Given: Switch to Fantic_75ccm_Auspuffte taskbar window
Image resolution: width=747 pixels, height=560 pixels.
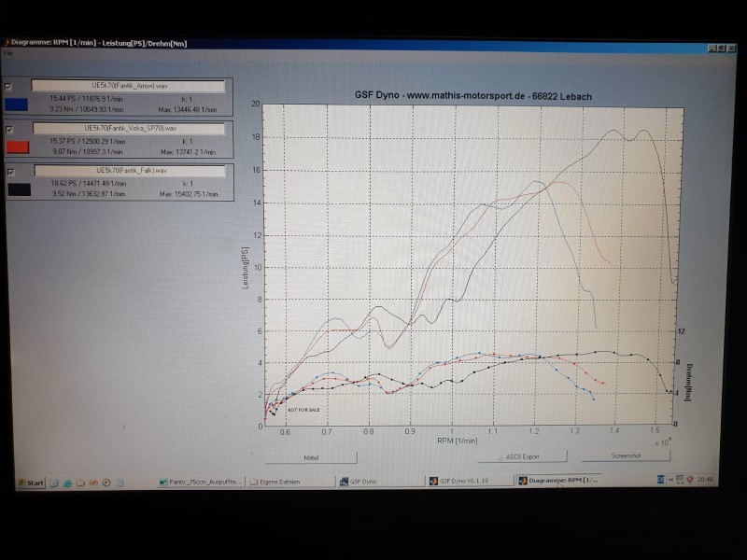Looking at the screenshot, I should (204, 482).
